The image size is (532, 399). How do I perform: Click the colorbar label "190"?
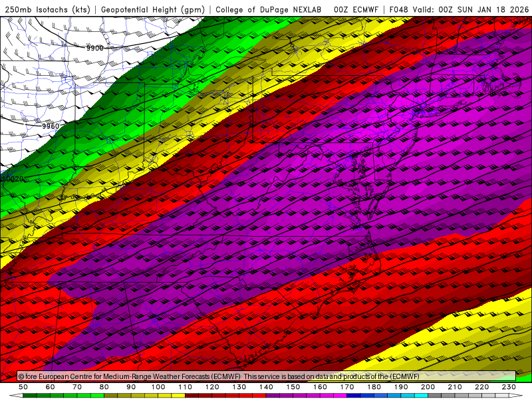tap(401, 387)
